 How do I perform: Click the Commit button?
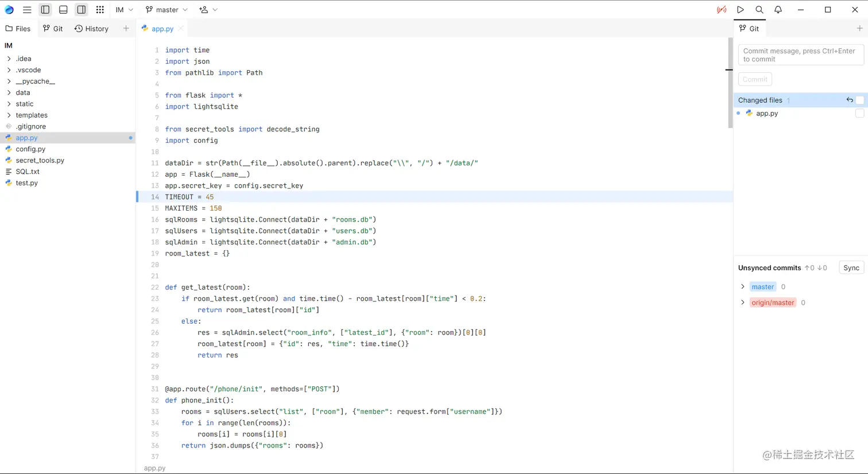pos(755,79)
